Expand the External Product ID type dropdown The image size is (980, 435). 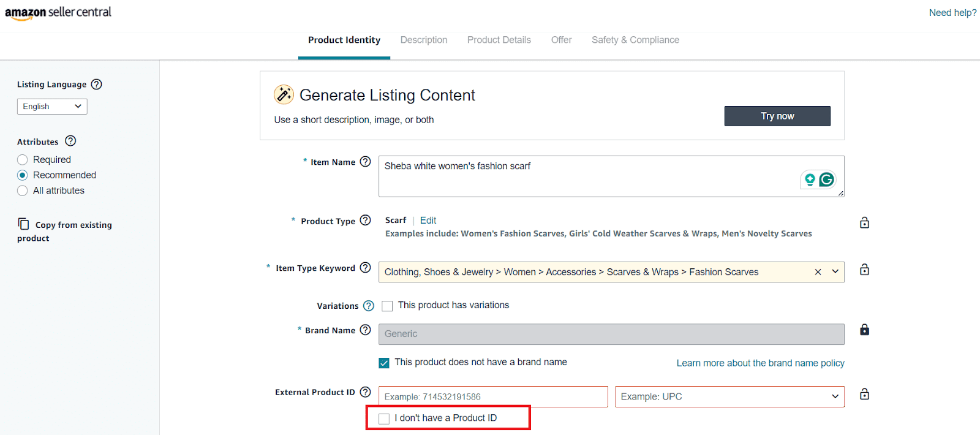(x=834, y=396)
